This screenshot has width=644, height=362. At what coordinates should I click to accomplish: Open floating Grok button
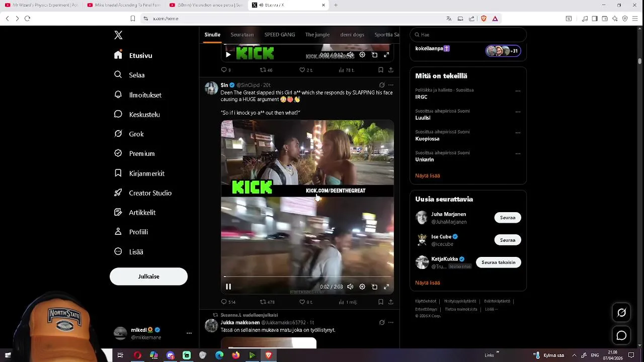[x=621, y=313]
